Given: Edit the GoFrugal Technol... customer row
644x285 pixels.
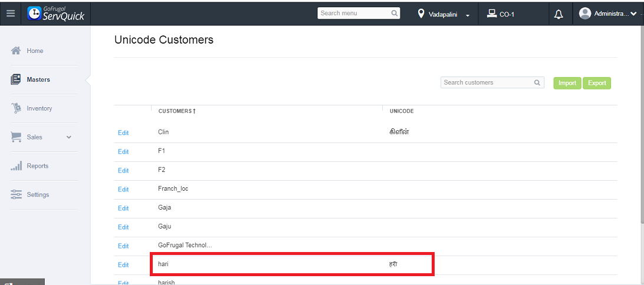Looking at the screenshot, I should [123, 246].
